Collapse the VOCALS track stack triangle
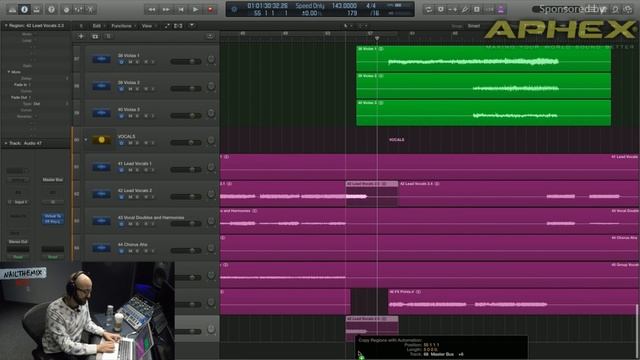 coord(86,140)
